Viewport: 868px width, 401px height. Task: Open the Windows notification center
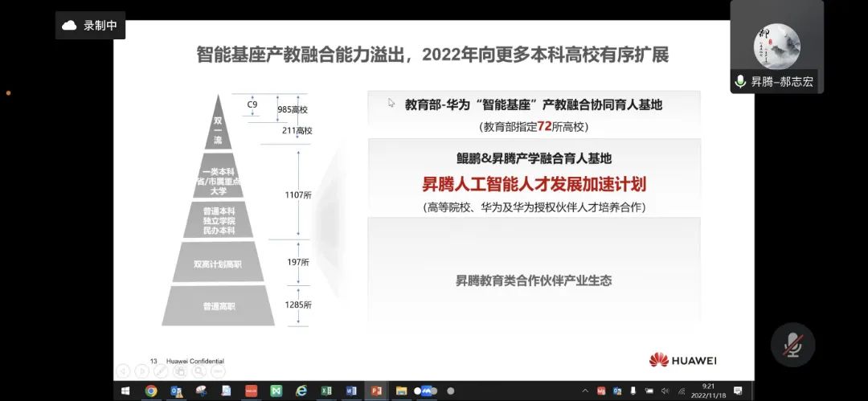[738, 391]
